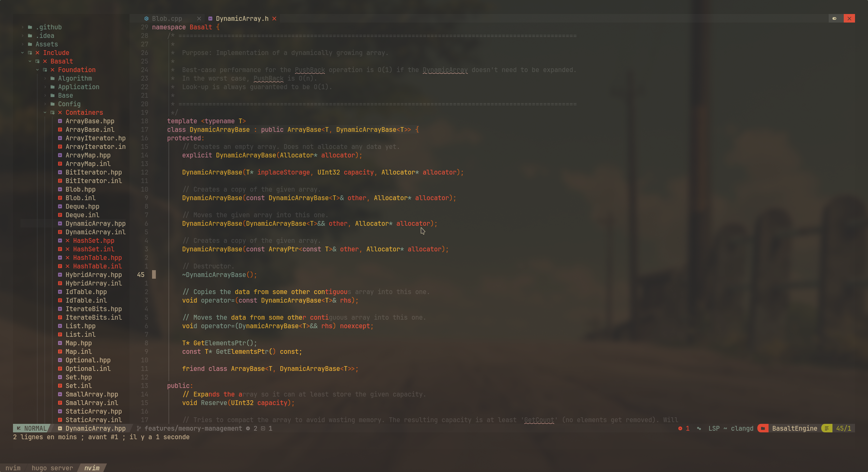Click the ArrayBase.inl file icon
This screenshot has height=472, width=868.
pos(60,129)
